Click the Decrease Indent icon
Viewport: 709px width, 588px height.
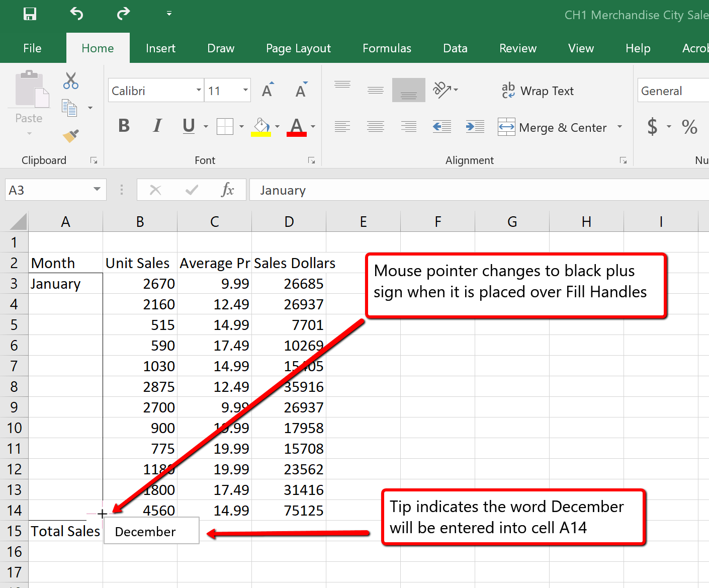(x=442, y=126)
